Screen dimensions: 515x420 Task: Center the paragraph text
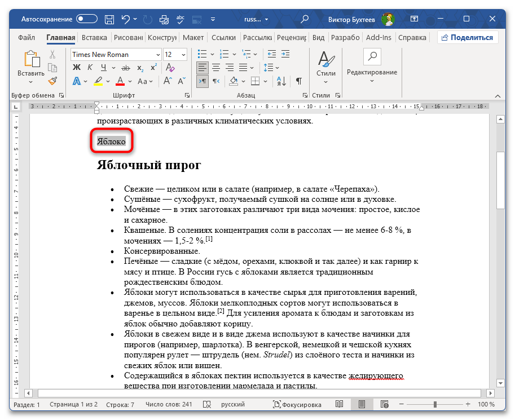point(216,68)
